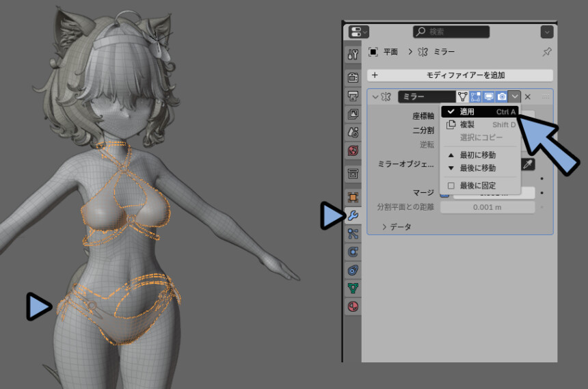Open the Scene properties tab
Image resolution: width=588 pixels, height=389 pixels.
tap(353, 132)
